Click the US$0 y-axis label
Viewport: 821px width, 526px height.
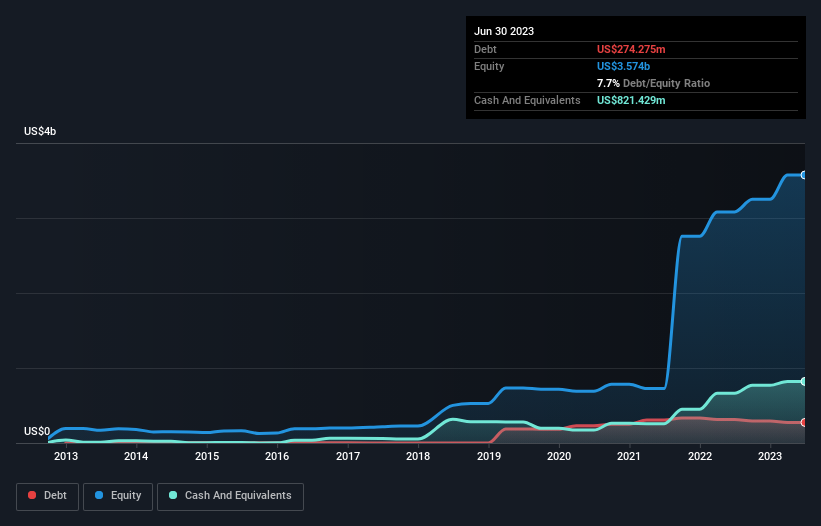37,431
